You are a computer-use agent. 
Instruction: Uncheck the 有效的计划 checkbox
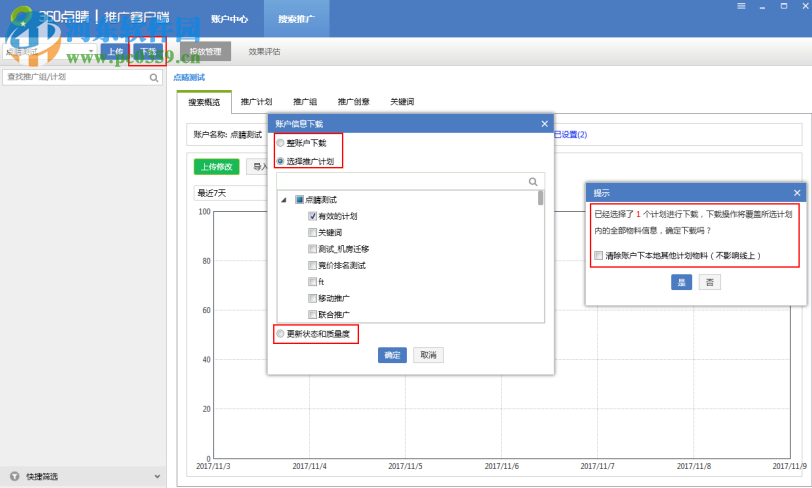pos(312,216)
